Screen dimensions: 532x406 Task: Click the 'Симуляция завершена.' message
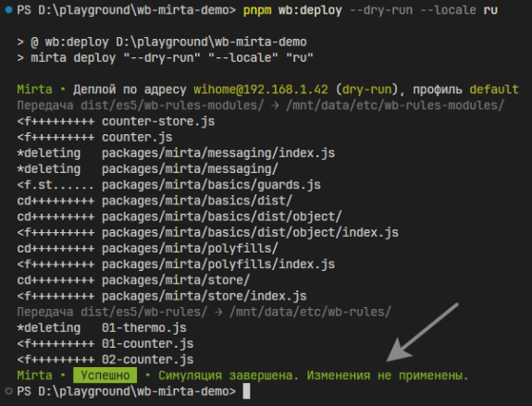click(x=229, y=375)
